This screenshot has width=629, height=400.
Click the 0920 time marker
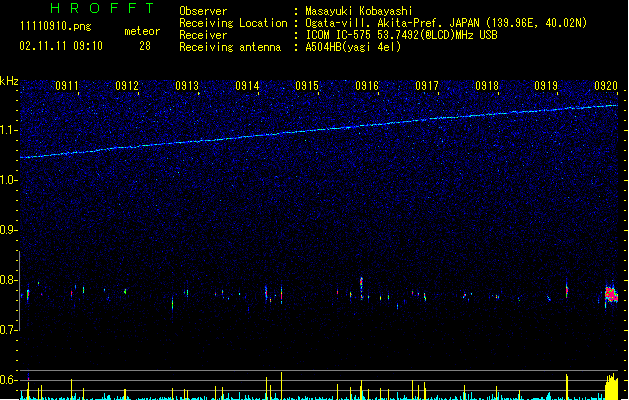tap(606, 86)
